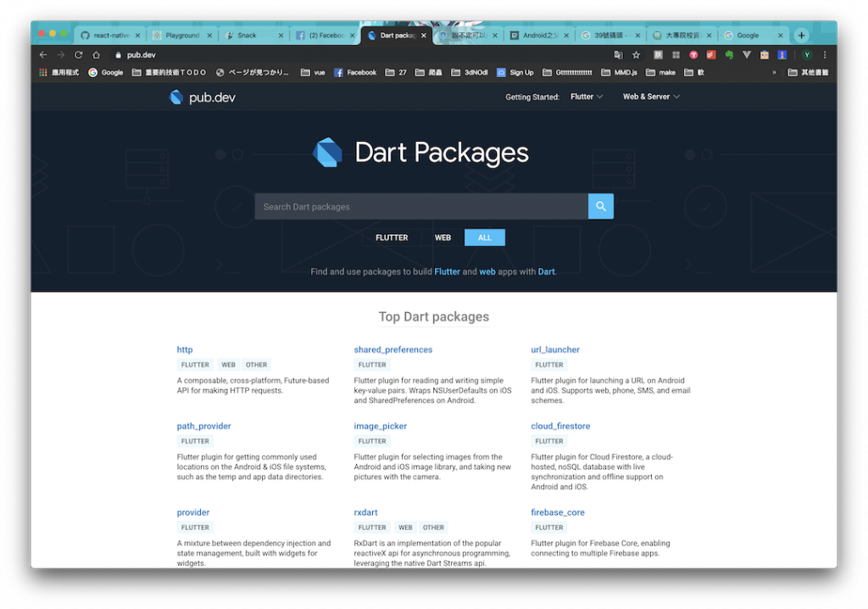Viewport: 868px width, 609px height.
Task: Focus the Search Dart packages field
Action: coord(421,206)
